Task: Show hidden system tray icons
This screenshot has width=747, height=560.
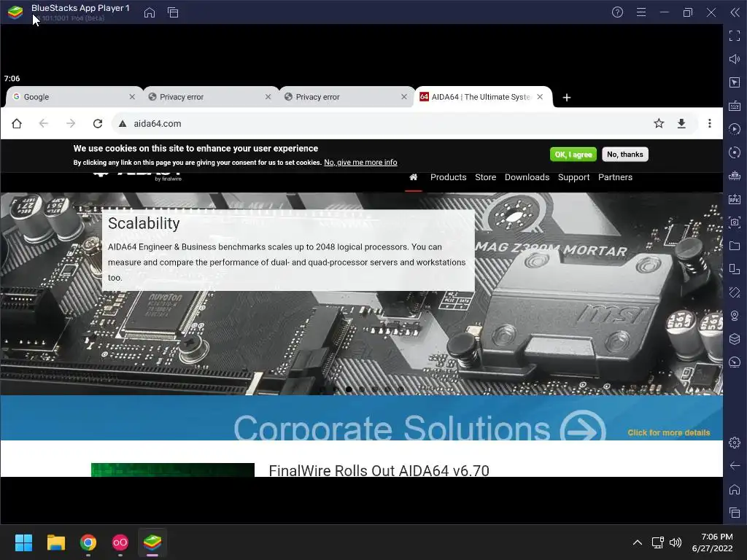Action: (637, 542)
